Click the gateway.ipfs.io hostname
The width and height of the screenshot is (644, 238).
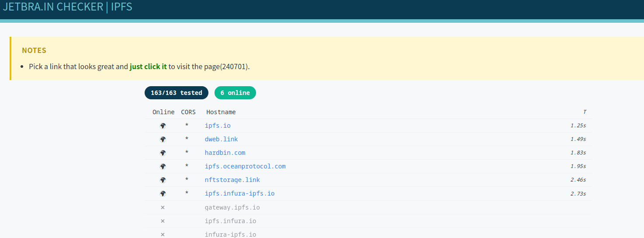coord(232,207)
